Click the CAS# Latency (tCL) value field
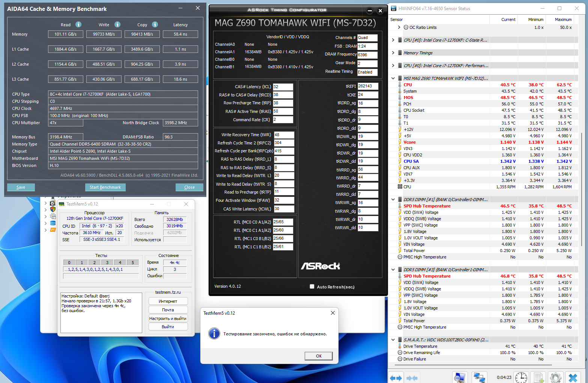This screenshot has width=588, height=383. click(x=283, y=87)
